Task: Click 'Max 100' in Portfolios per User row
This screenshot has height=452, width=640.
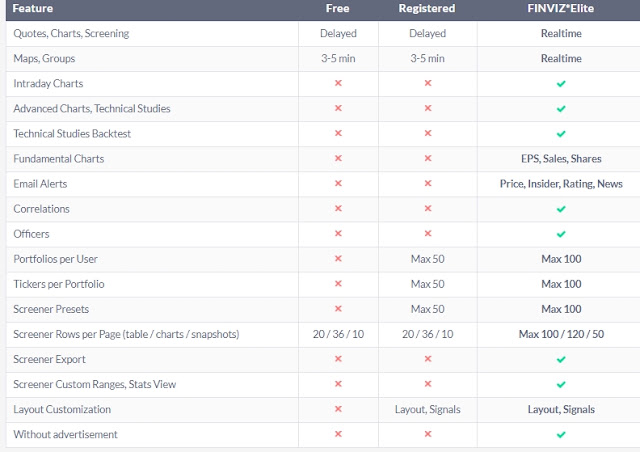Action: 561,259
